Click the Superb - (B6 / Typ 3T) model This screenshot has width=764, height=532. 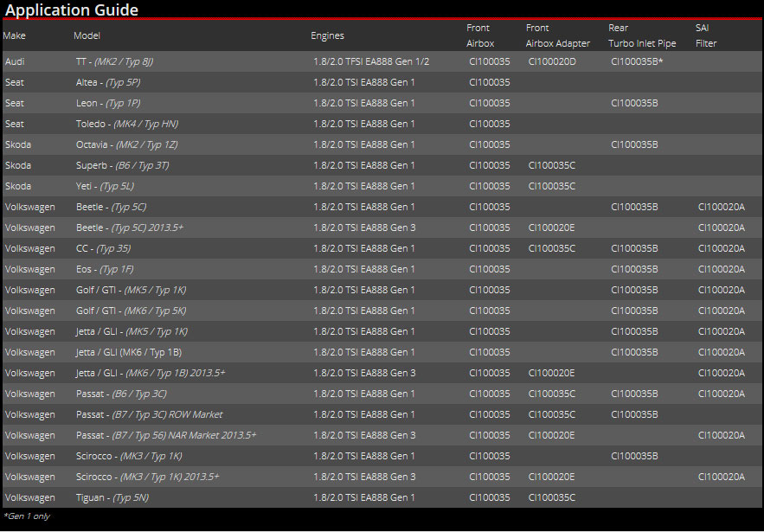coord(122,165)
